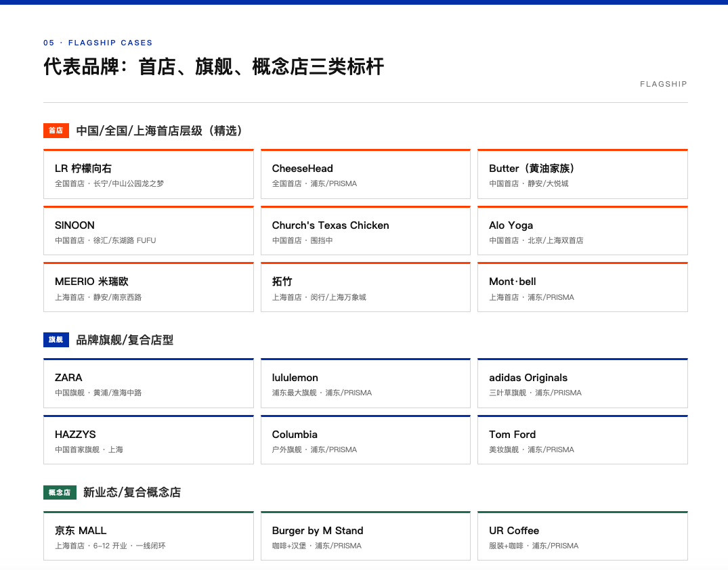
Task: Click subtitle 三叶草旗舰 · 浦东/PRISMA
Action: [x=535, y=393]
